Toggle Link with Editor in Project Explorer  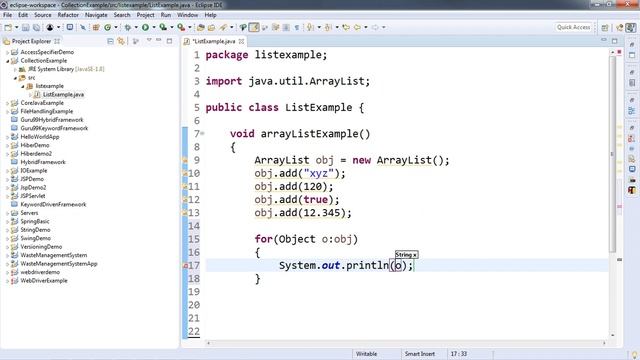(x=121, y=41)
